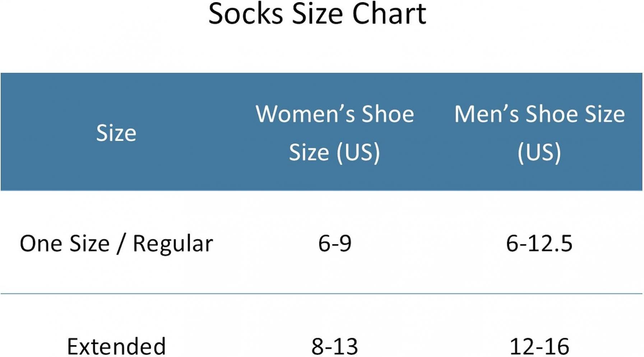Click the slash between One Size and Regular
The image size is (644, 357).
click(x=121, y=244)
